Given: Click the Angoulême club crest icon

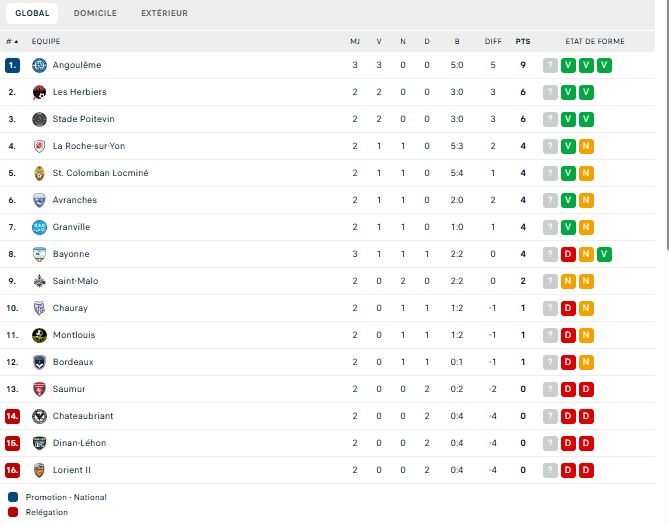Looking at the screenshot, I should 39,65.
